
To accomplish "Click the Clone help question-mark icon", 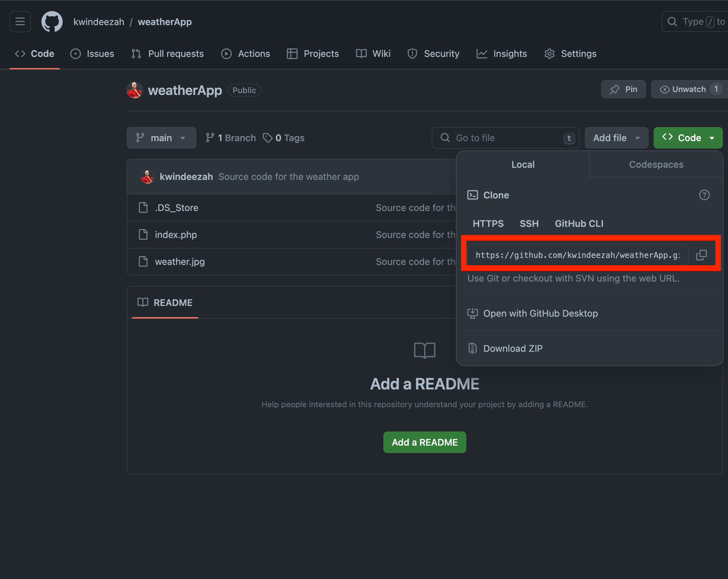I will 704,195.
